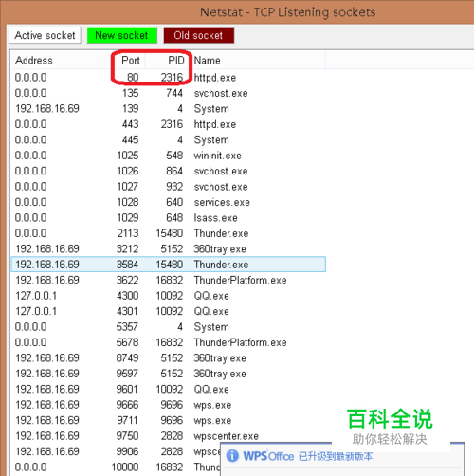Select the ThunderPlatform.exe row on port 3622
The image size is (474, 476).
pyautogui.click(x=169, y=280)
